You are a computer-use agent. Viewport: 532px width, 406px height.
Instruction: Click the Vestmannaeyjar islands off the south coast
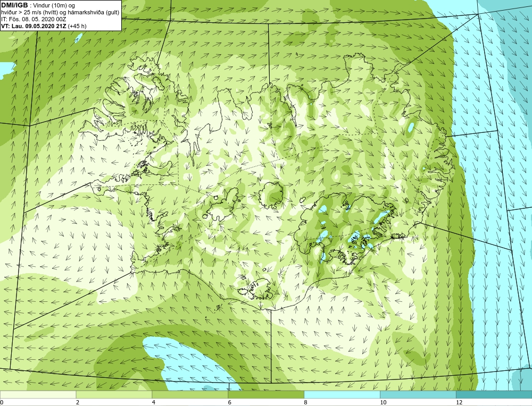tap(219, 307)
